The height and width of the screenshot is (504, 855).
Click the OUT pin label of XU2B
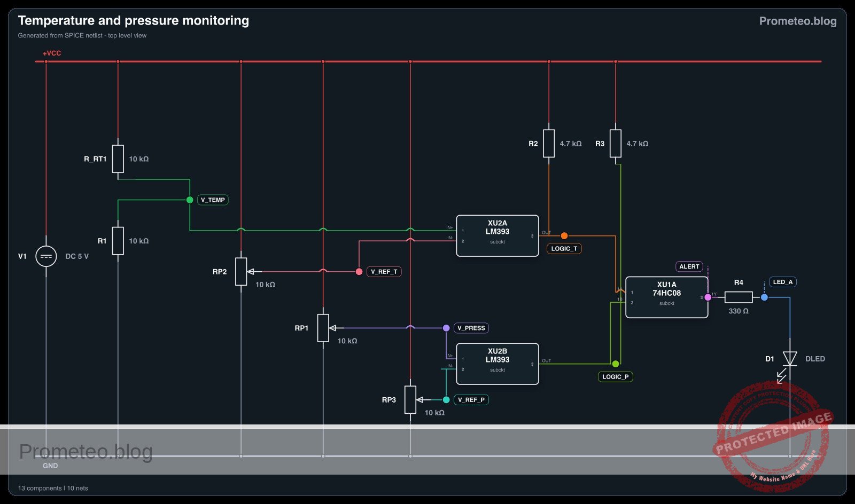click(546, 360)
